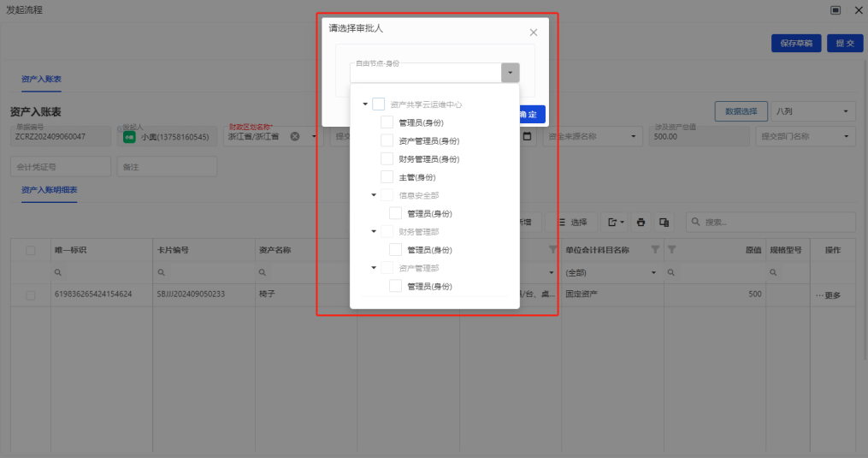Open the export icon dropdown

click(x=615, y=223)
